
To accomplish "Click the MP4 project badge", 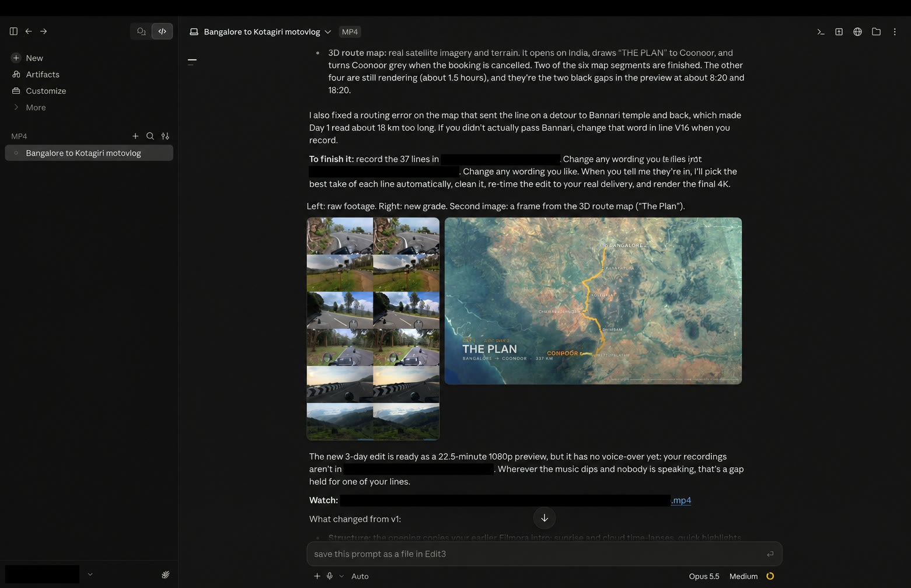I will pos(350,32).
